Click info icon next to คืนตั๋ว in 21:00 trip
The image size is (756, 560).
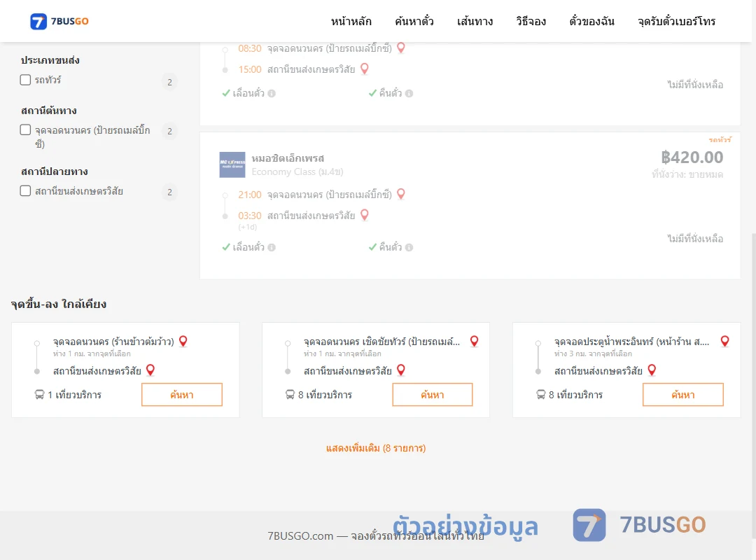(409, 247)
